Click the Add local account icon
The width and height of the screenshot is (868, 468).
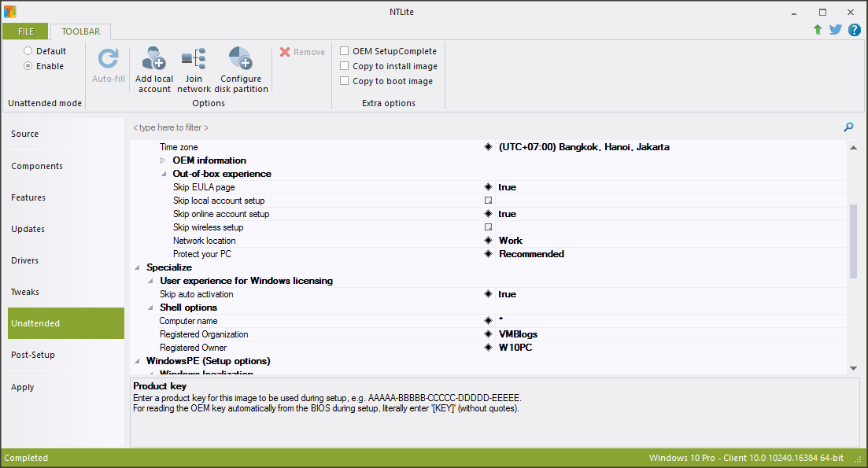point(154,60)
